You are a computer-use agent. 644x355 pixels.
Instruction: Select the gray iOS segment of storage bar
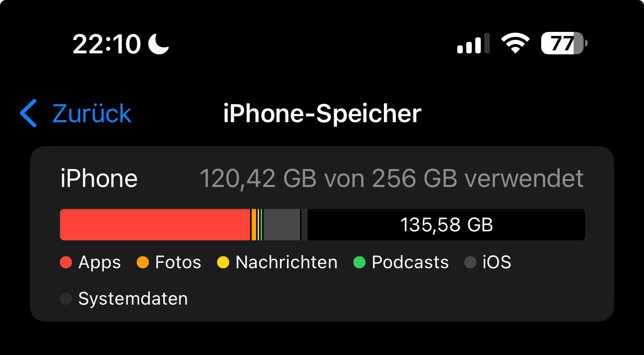click(x=282, y=225)
